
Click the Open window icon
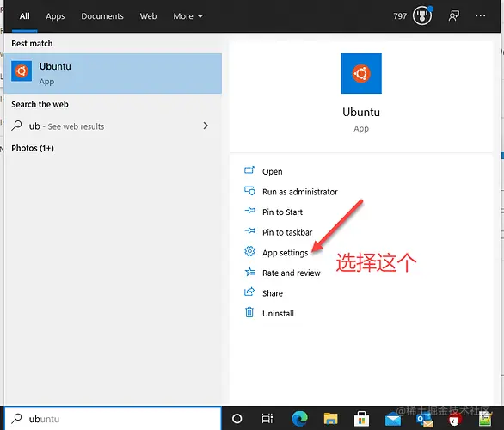click(249, 170)
